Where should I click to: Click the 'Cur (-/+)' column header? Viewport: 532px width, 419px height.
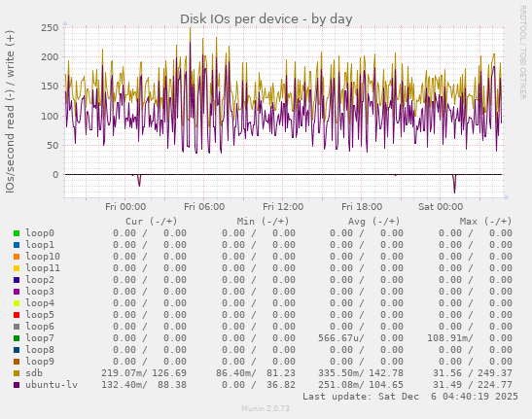click(152, 222)
